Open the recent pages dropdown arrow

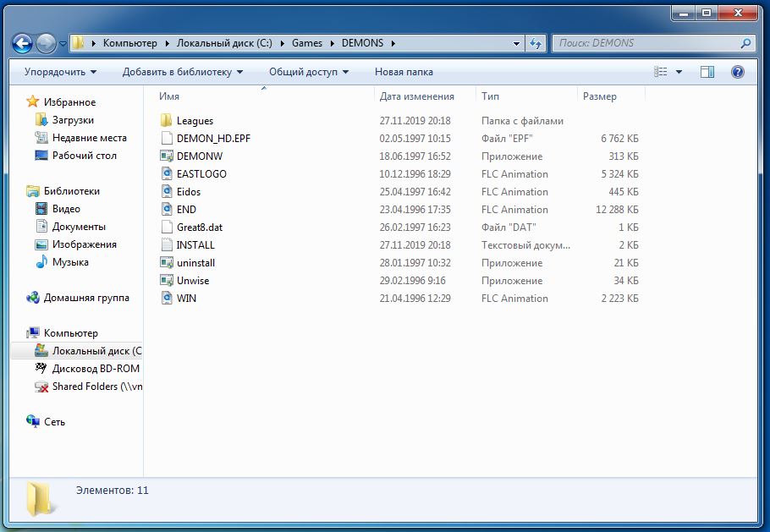tap(63, 44)
